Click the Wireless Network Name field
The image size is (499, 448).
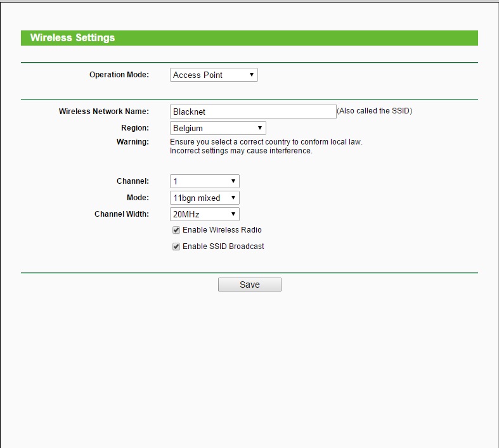point(253,112)
